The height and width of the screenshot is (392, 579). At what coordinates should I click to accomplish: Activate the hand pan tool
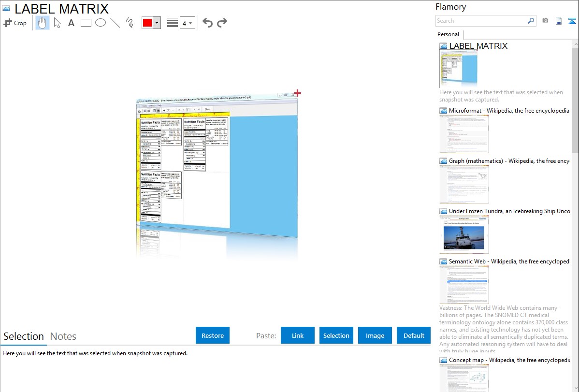(x=43, y=23)
